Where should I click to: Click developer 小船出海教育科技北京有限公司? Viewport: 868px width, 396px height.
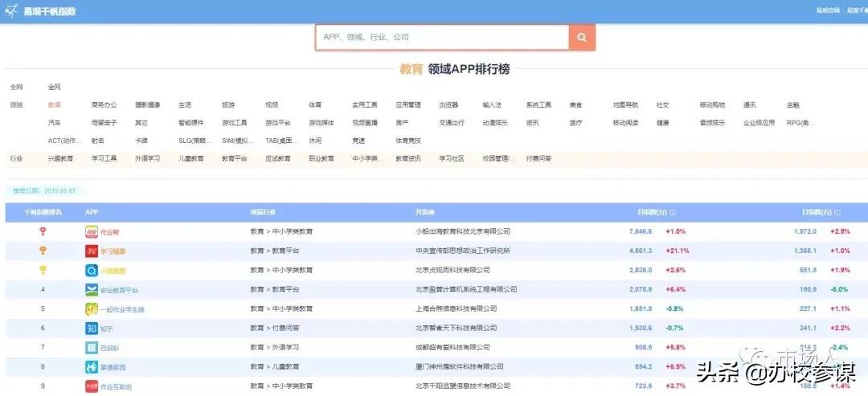point(462,231)
